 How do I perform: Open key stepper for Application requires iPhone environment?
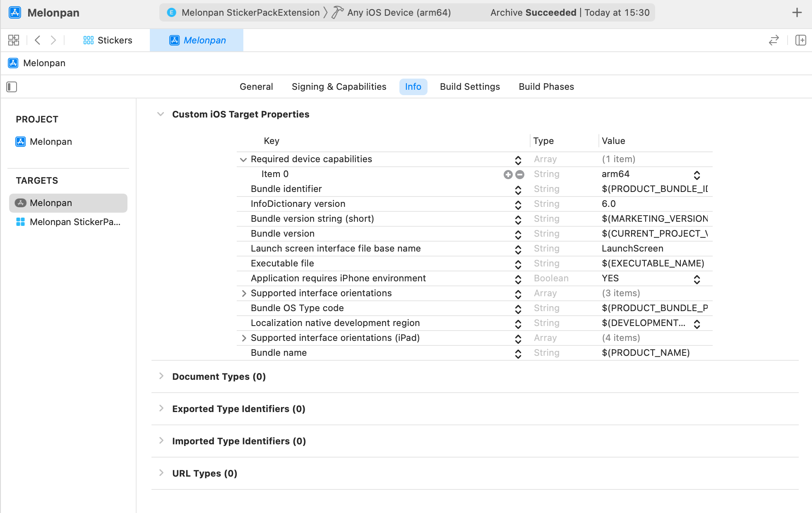coord(518,279)
